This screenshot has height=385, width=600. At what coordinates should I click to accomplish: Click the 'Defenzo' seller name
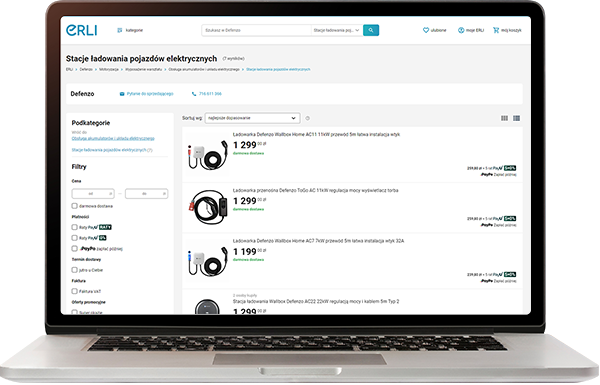[x=82, y=94]
